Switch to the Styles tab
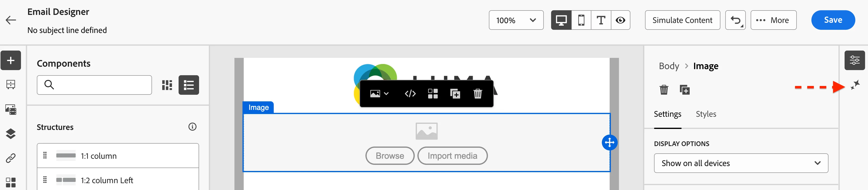The width and height of the screenshot is (868, 190). tap(706, 114)
